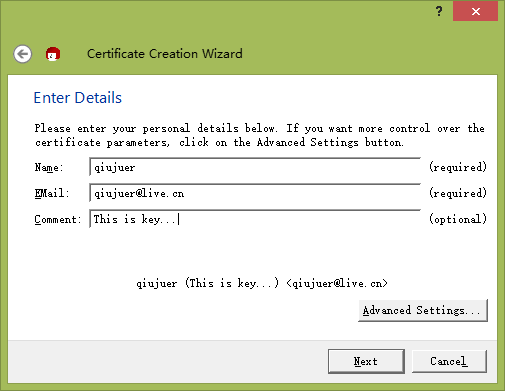
Task: Focus the EMail input field
Action: 255,193
